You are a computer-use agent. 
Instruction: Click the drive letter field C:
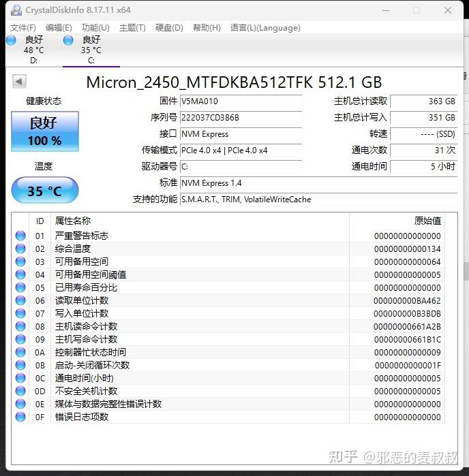pos(241,167)
